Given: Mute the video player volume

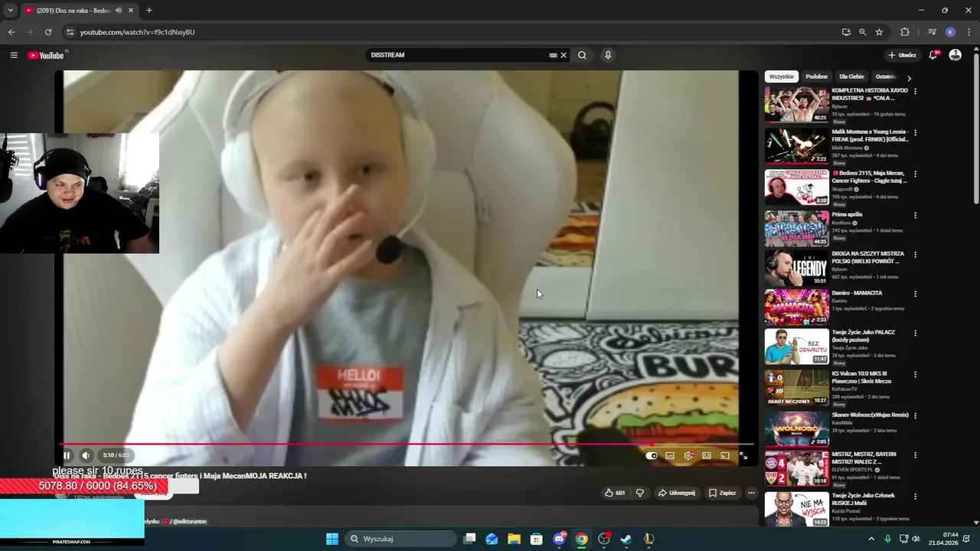Looking at the screenshot, I should pos(86,455).
